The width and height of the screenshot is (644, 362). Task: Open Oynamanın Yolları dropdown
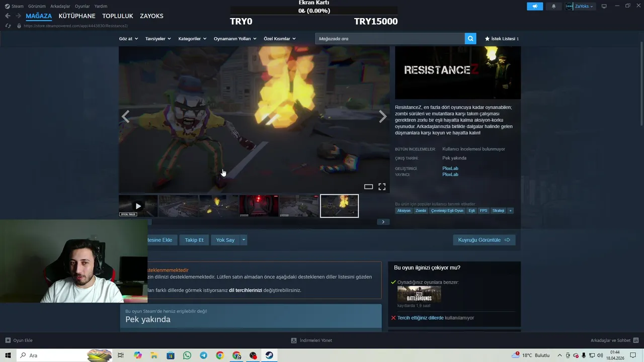tap(235, 39)
